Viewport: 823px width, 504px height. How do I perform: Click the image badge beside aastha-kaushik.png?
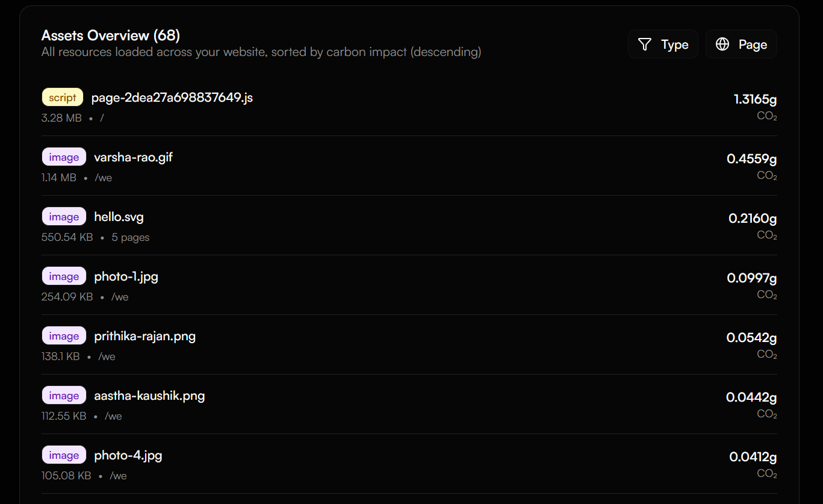tap(64, 396)
